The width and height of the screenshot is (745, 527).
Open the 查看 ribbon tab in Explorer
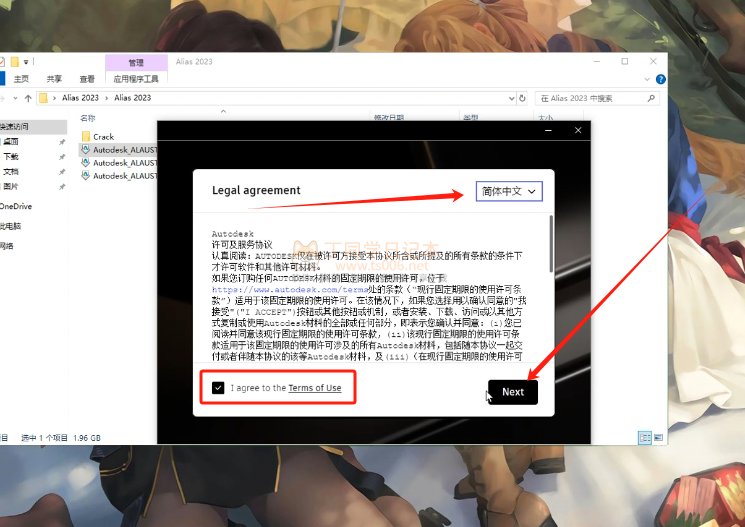87,79
